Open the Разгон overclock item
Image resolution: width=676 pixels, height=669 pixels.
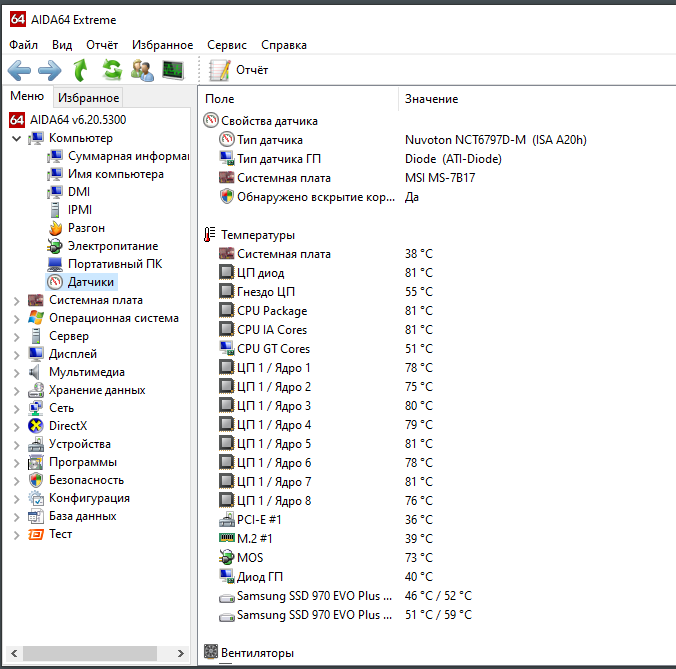[x=76, y=228]
